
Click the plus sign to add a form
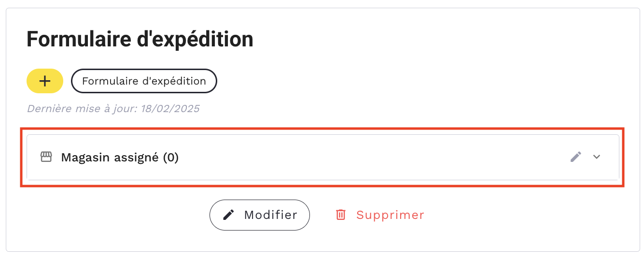45,81
